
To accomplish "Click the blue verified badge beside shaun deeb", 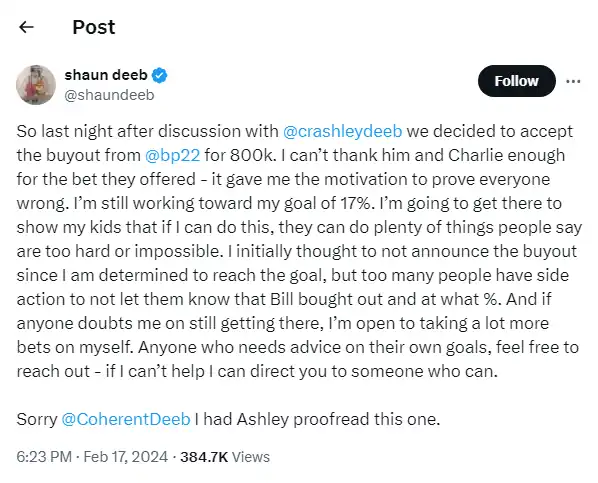I will [x=159, y=76].
